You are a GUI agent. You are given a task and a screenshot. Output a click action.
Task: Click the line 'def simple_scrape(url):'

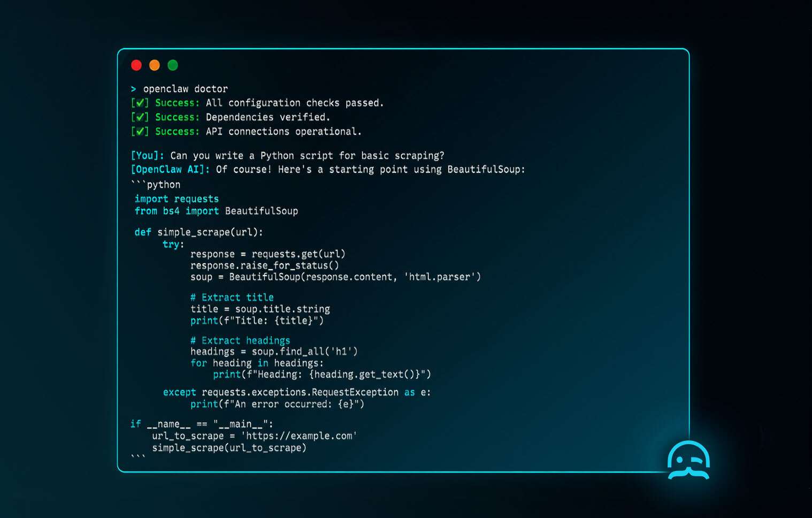(198, 232)
